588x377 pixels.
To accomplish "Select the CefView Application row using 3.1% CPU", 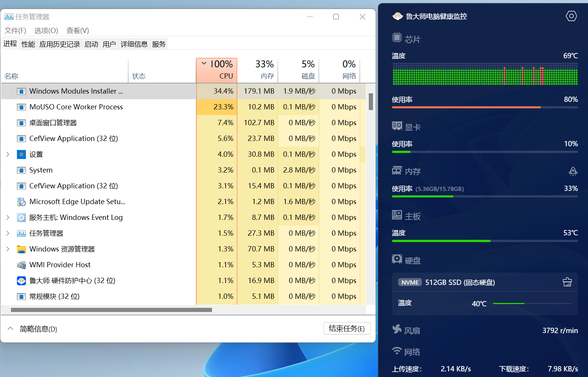I will [x=183, y=186].
